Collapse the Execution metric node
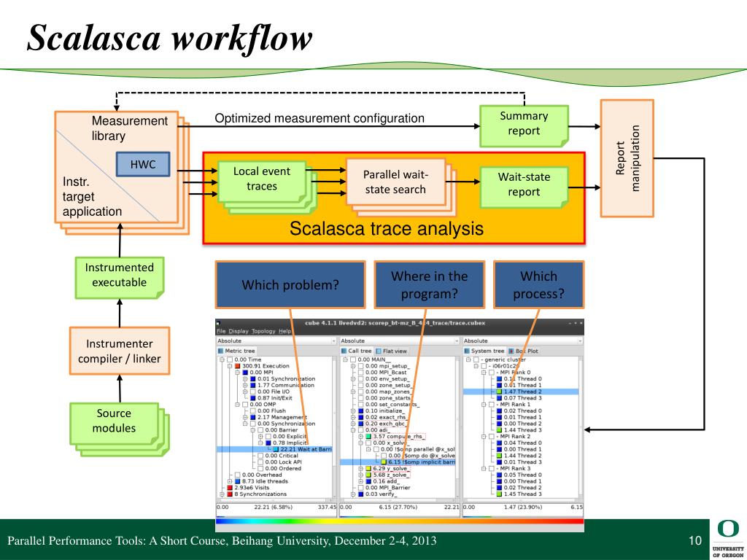Viewport: 747px width, 560px height. 230,366
